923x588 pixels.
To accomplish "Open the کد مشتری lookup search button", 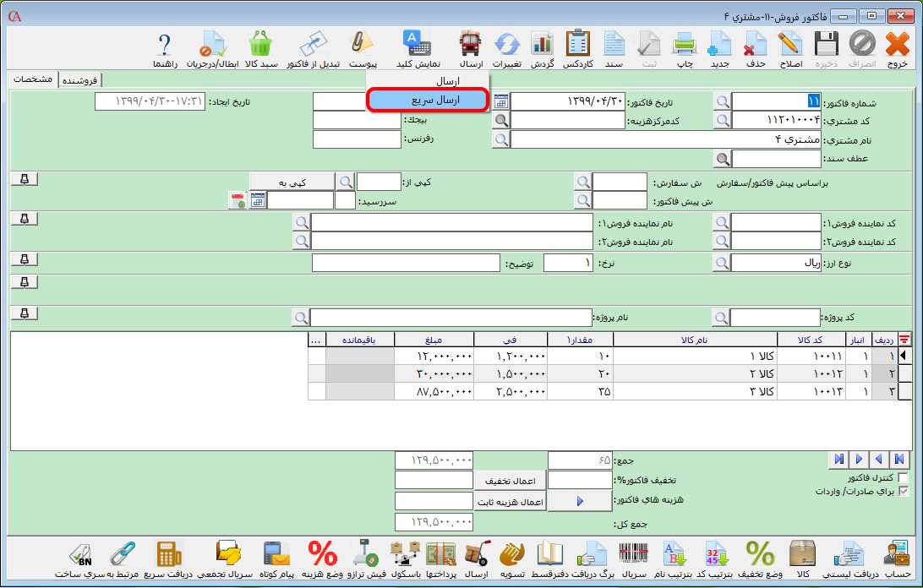I will pyautogui.click(x=722, y=120).
